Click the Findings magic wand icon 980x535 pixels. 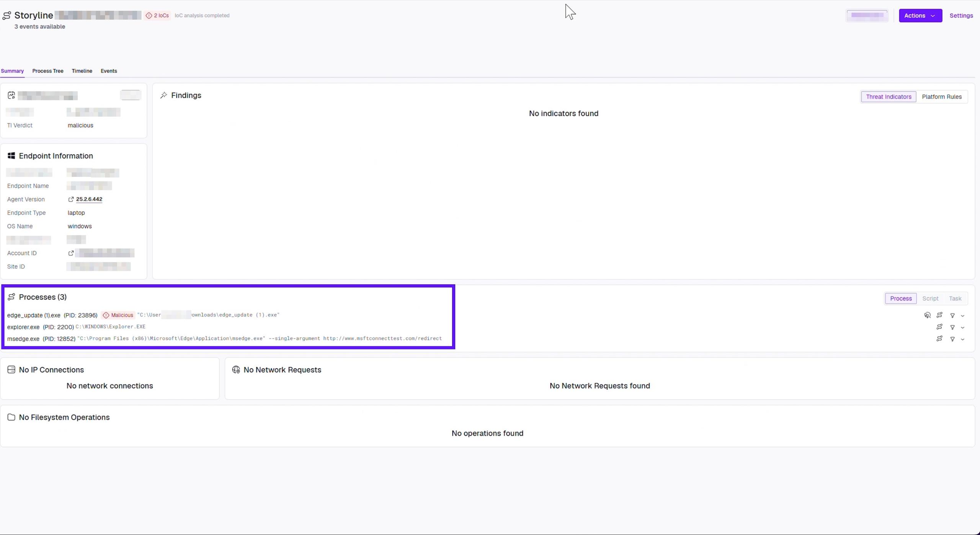[x=164, y=95]
